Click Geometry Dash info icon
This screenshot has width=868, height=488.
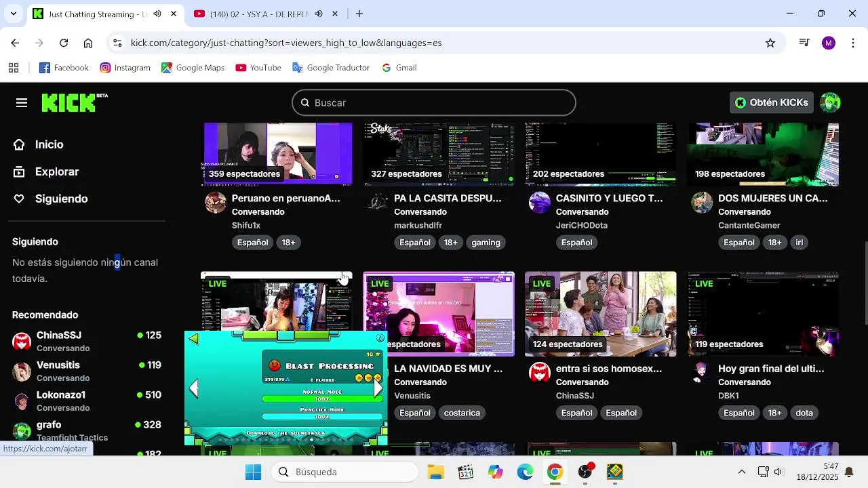pos(380,338)
